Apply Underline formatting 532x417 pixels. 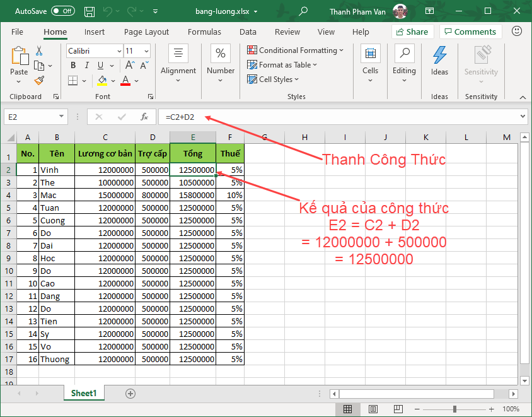100,65
